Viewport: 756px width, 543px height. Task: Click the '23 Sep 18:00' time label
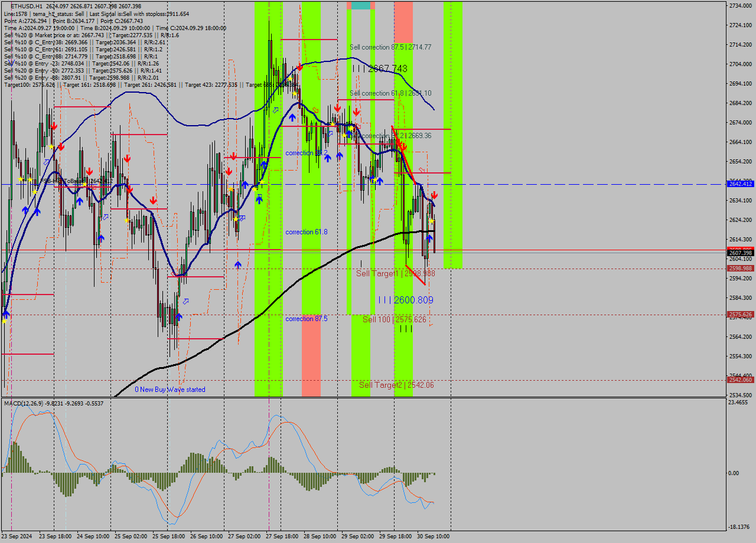point(56,537)
